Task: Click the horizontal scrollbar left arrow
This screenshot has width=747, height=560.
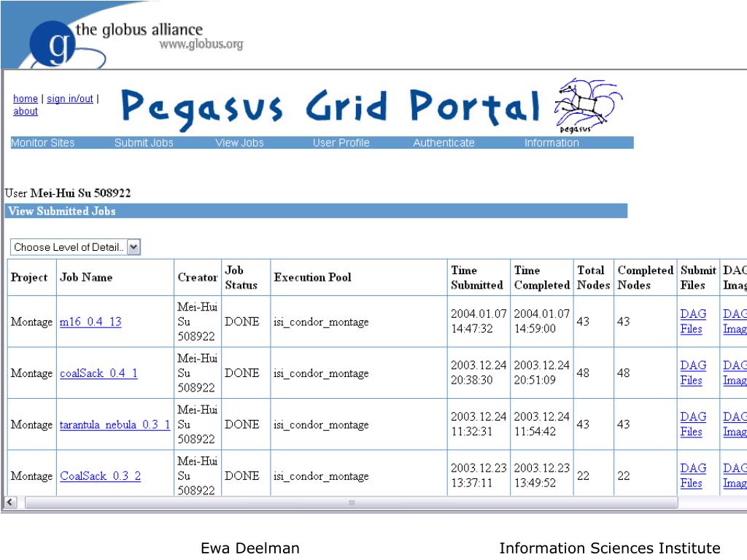Action: [10, 502]
